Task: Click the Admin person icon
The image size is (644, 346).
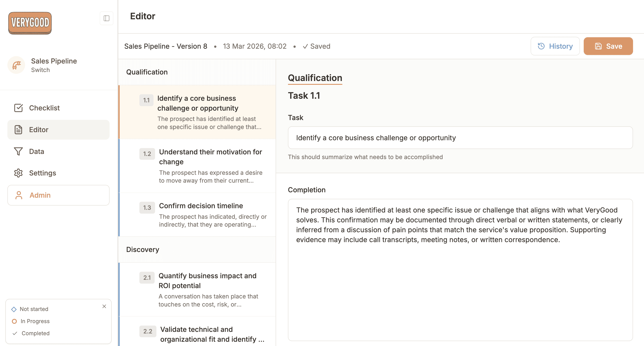Action: (x=19, y=195)
